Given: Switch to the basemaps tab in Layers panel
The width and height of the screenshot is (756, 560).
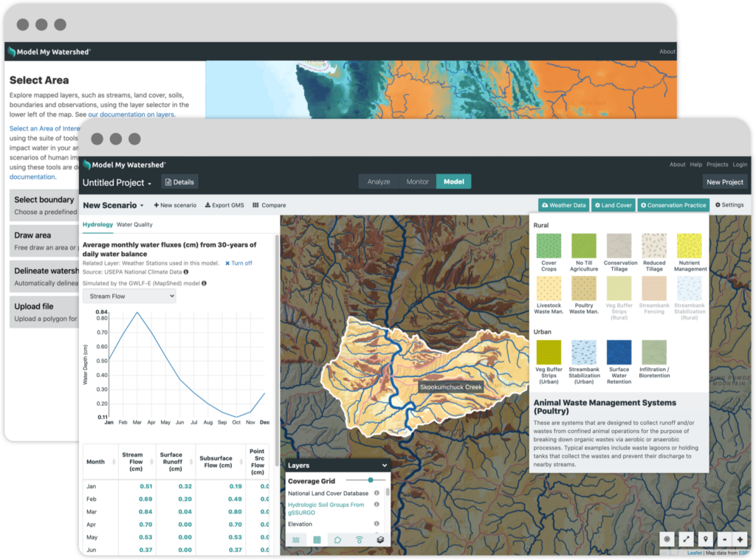Looking at the screenshot, I should tap(379, 539).
